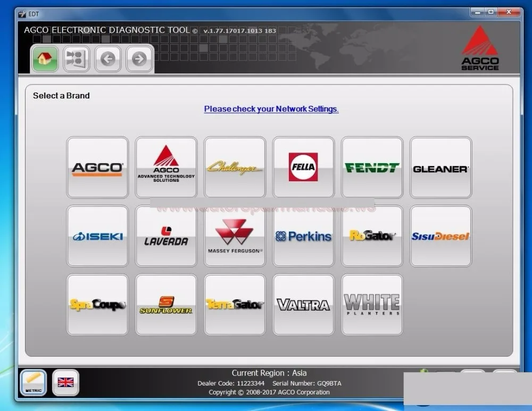The image size is (532, 411).
Task: Choose the Perkins brand tile
Action: click(x=303, y=236)
